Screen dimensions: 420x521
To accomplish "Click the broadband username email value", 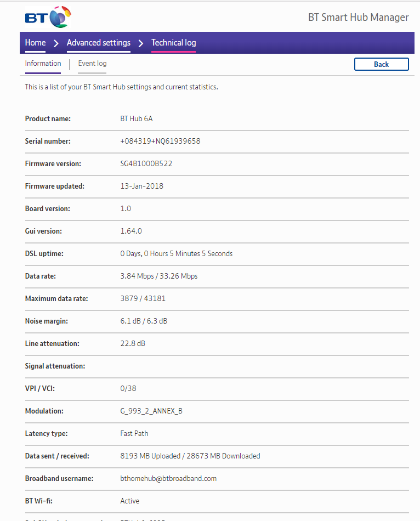I will click(x=168, y=479).
